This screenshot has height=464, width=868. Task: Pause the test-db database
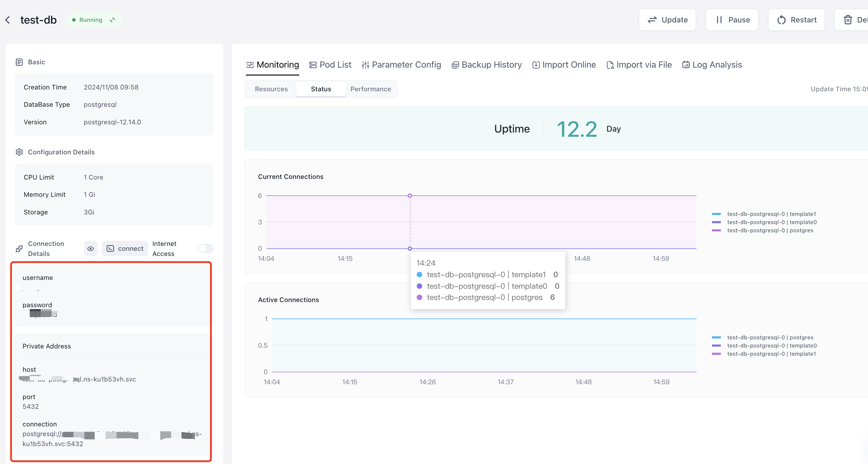click(x=731, y=20)
